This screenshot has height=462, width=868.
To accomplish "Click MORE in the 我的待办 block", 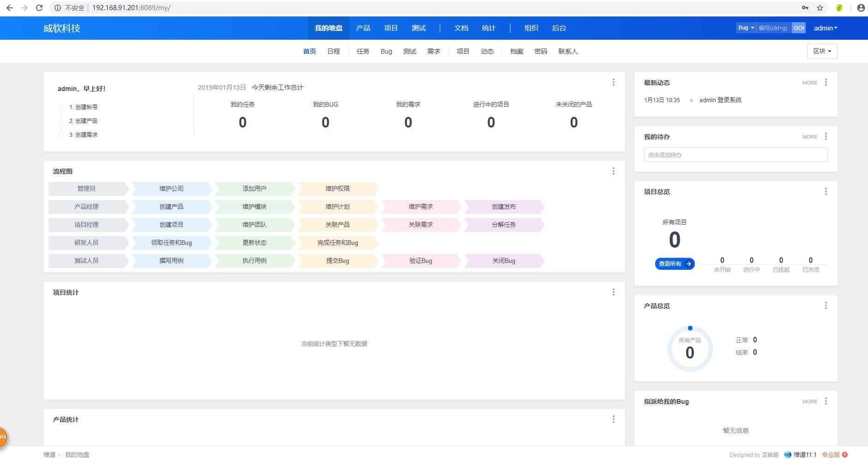I will [809, 137].
